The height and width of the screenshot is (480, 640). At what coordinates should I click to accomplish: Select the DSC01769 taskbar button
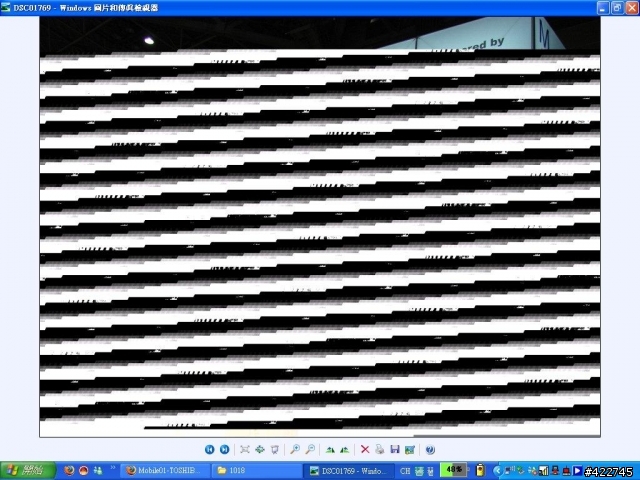[350, 471]
